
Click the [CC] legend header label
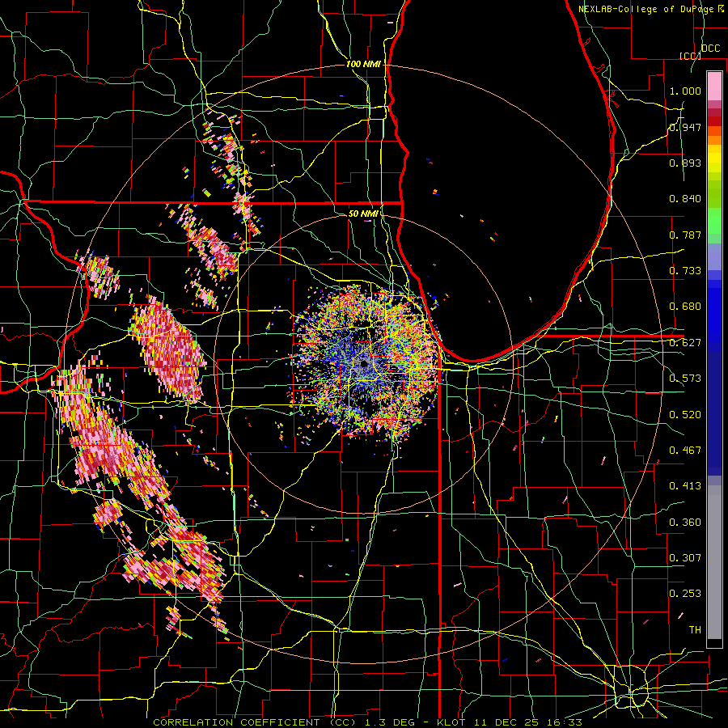click(690, 56)
